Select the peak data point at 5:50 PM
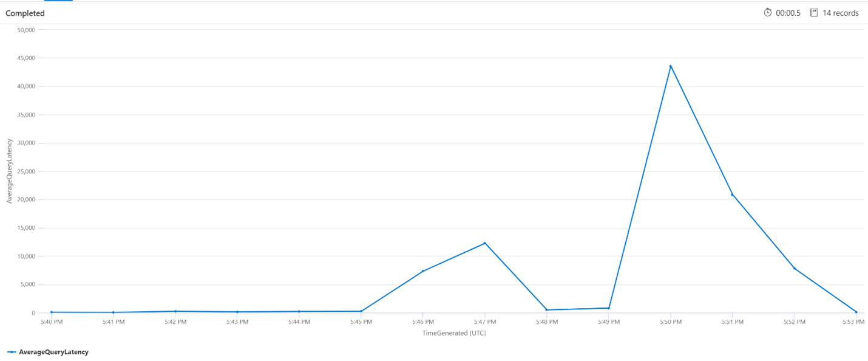Screen dimensions: 868x361 point(670,66)
